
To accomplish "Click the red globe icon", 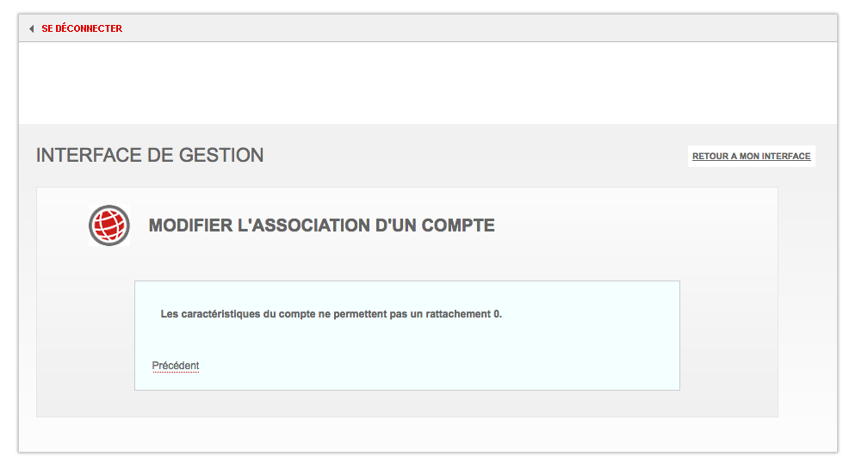I will 109,225.
